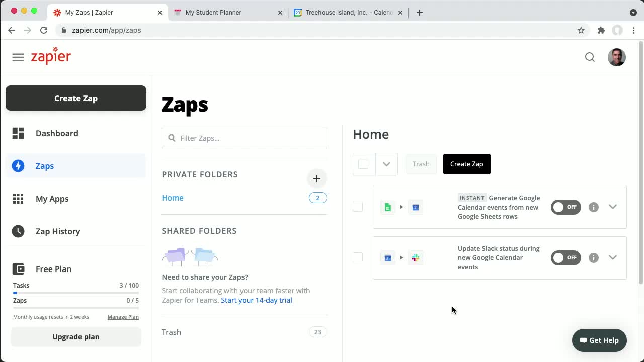Expand options for Generate Google Calendar events Zap
This screenshot has height=362, width=644.
[612, 207]
